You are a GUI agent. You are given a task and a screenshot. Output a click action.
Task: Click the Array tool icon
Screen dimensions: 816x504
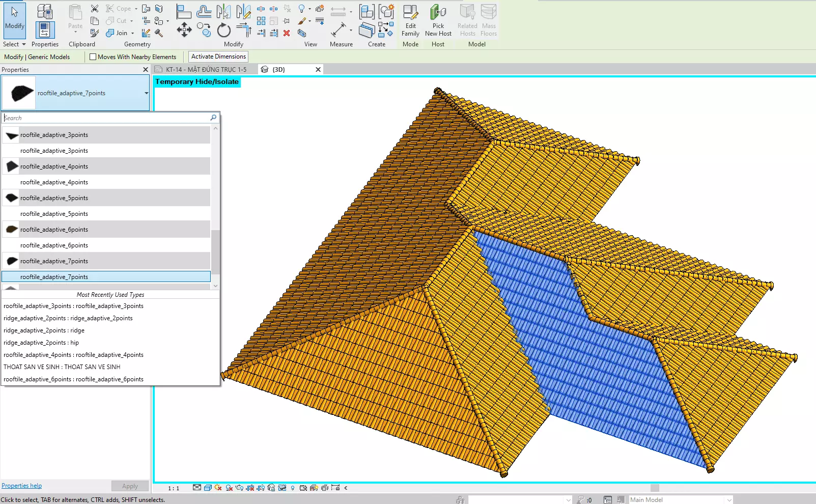click(261, 21)
